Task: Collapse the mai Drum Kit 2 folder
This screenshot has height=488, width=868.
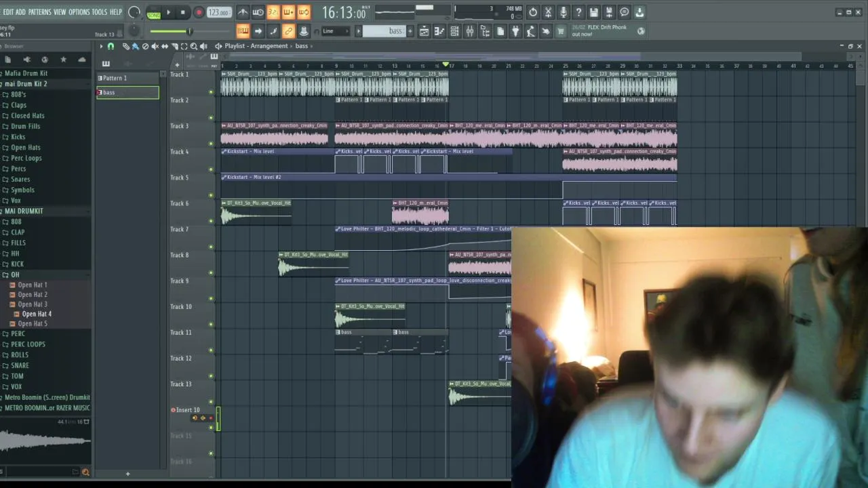Action: 26,84
